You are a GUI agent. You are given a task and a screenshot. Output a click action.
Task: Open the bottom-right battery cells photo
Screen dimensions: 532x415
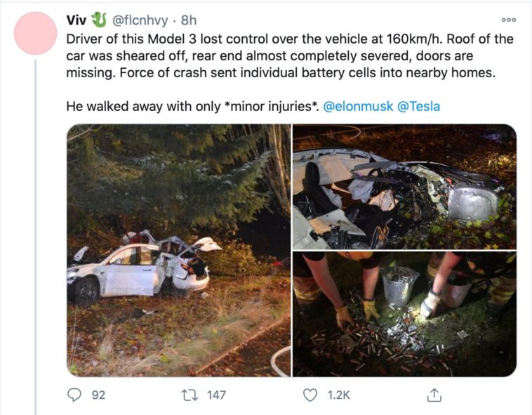(x=404, y=314)
